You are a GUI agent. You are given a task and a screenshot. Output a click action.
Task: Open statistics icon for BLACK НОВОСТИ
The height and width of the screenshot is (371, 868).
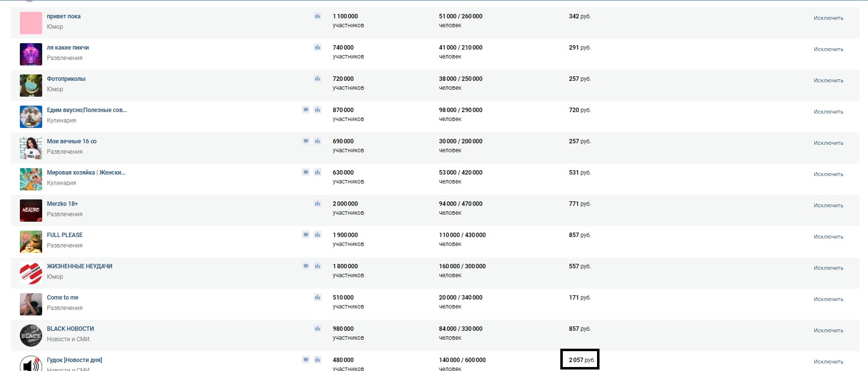pos(318,329)
